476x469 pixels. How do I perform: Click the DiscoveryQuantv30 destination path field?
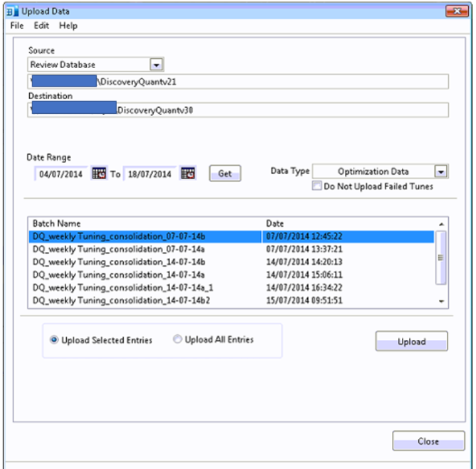tap(238, 110)
